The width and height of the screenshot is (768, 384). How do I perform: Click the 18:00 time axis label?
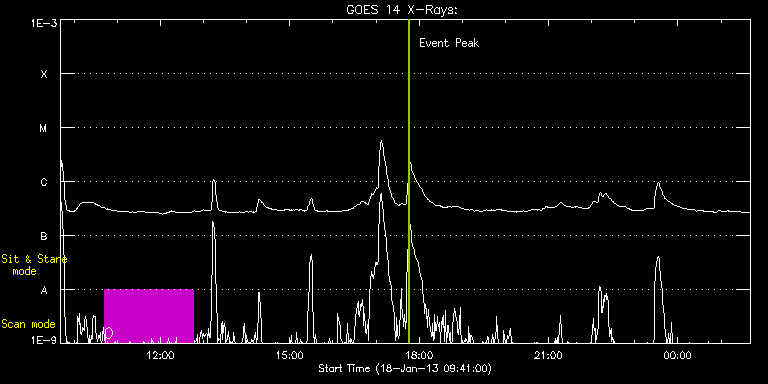(x=419, y=355)
